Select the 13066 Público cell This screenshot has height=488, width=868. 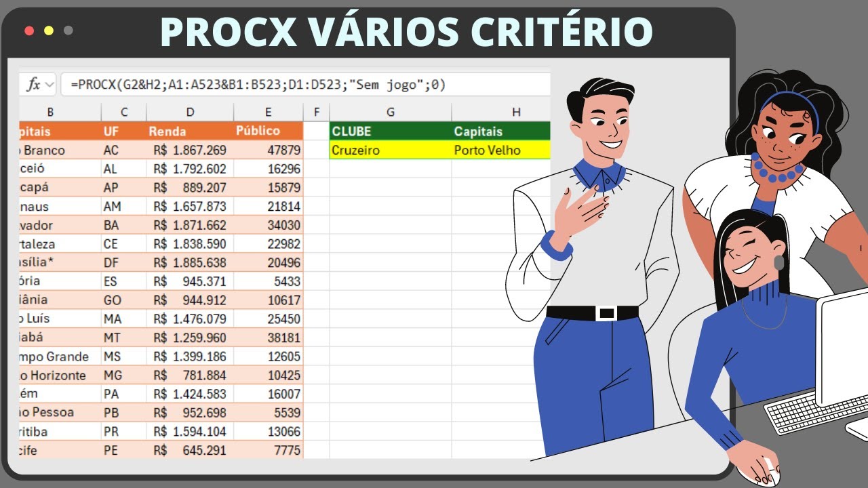pos(269,431)
